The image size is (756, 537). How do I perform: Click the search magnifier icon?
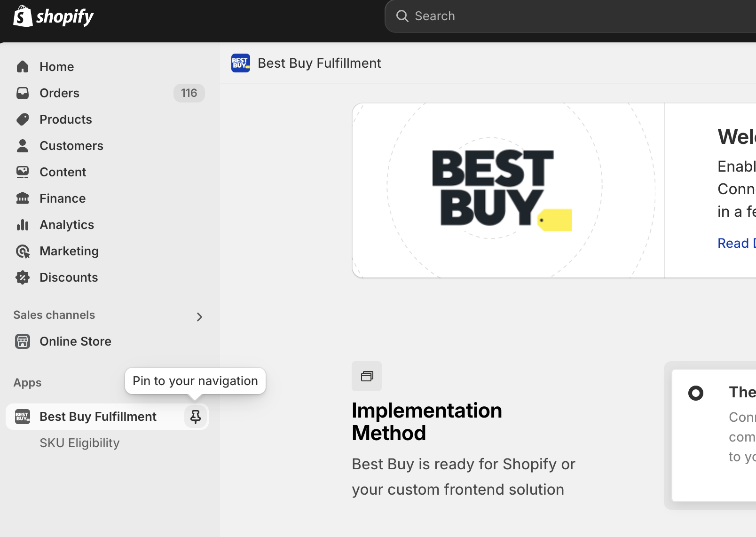[402, 16]
